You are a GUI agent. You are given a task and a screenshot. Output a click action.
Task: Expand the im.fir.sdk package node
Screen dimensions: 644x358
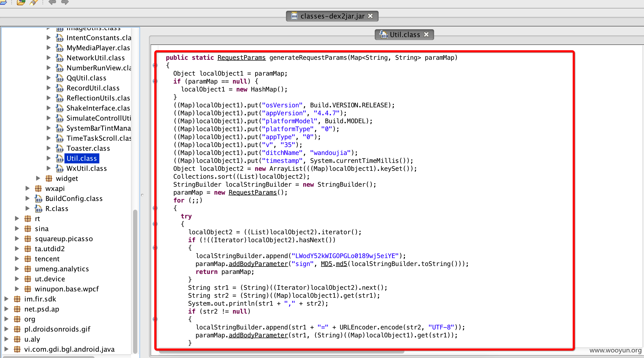pos(6,299)
